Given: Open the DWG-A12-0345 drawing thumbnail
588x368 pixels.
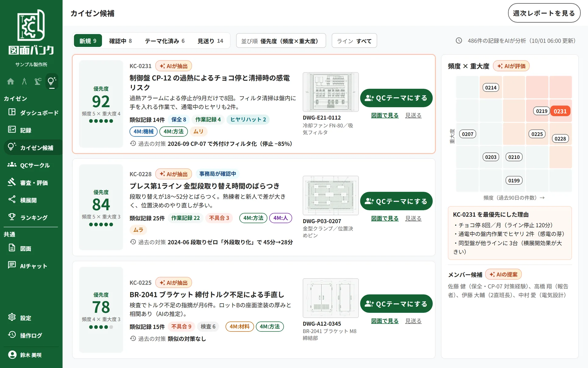Looking at the screenshot, I should [330, 298].
